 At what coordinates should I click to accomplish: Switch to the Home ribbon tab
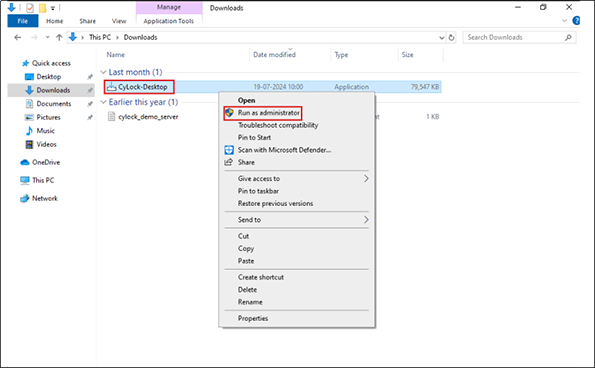point(55,21)
